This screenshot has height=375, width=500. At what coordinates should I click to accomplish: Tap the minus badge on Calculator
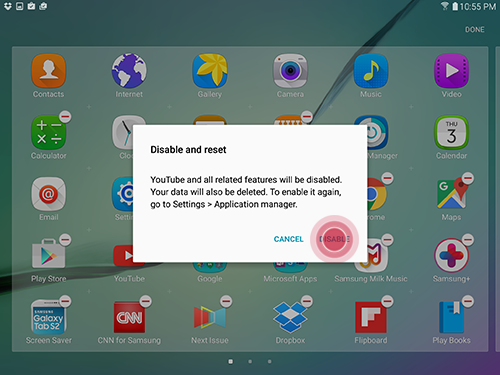point(65,117)
